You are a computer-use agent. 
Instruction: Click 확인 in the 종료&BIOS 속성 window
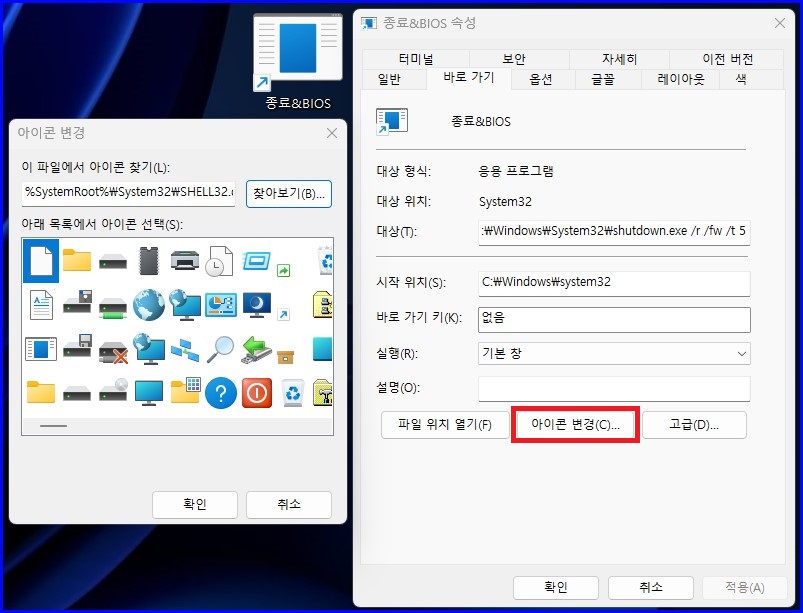[x=556, y=587]
